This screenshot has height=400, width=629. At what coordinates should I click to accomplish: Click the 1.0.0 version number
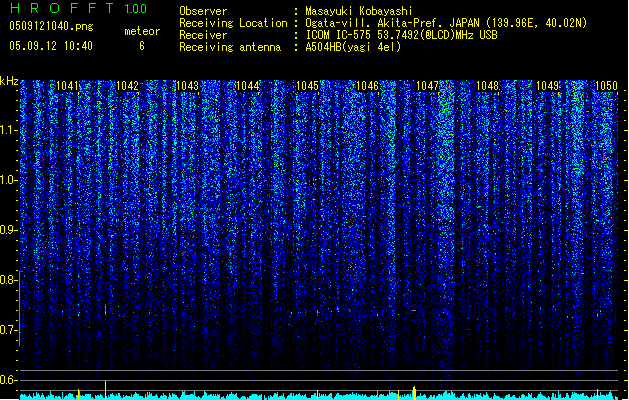(136, 9)
